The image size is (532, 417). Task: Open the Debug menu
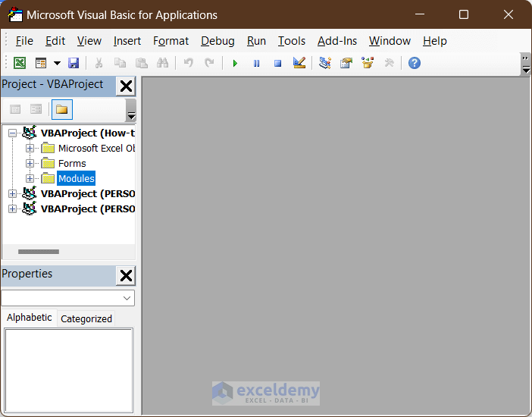pos(217,41)
